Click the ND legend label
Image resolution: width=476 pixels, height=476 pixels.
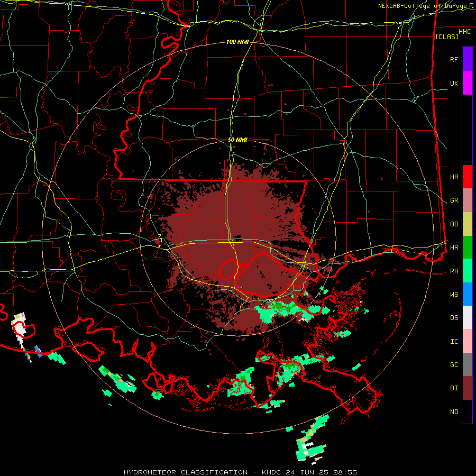click(x=454, y=412)
